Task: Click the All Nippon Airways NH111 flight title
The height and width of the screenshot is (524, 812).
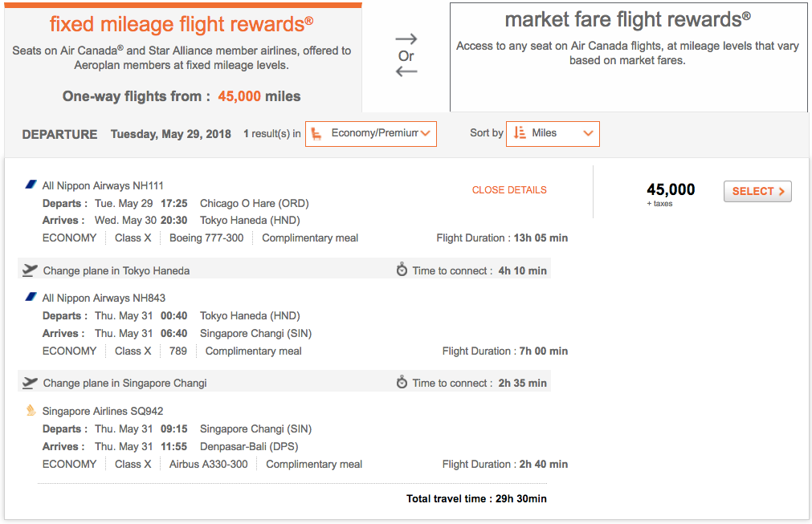Action: (103, 185)
